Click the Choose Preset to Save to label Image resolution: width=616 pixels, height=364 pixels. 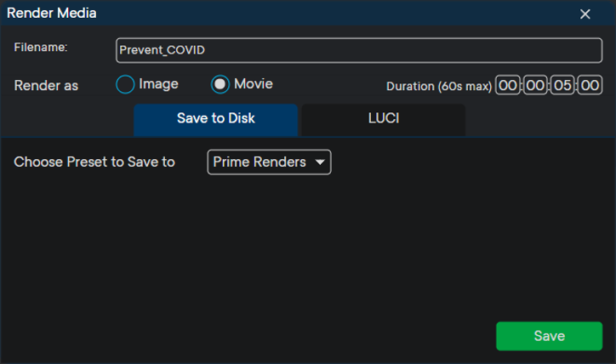(94, 162)
